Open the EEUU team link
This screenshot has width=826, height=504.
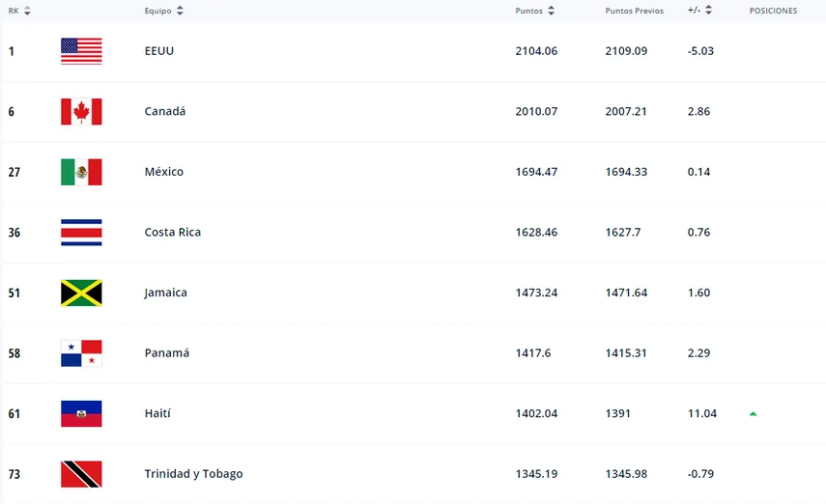(158, 51)
